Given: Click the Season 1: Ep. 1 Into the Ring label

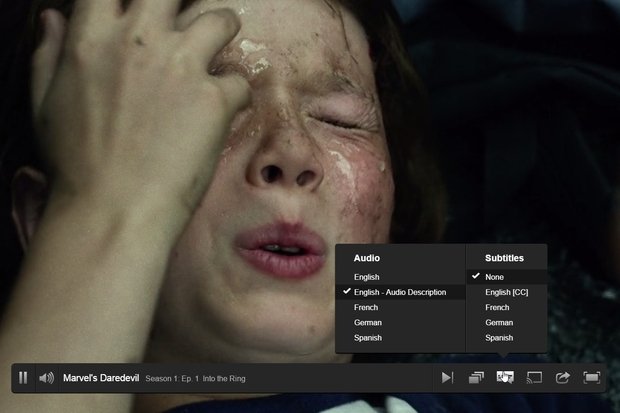Looking at the screenshot, I should coord(195,379).
